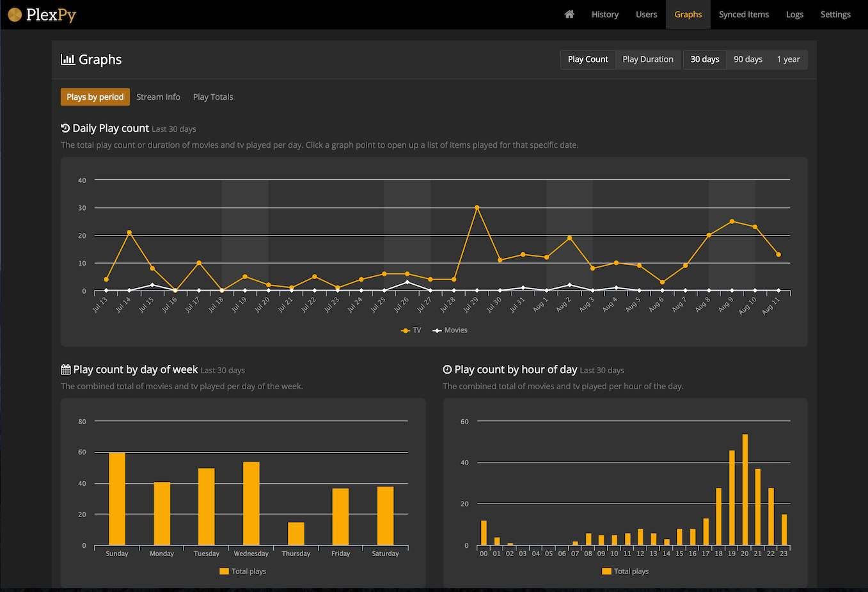The width and height of the screenshot is (868, 592).
Task: Select the 90 days range
Action: pyautogui.click(x=748, y=60)
